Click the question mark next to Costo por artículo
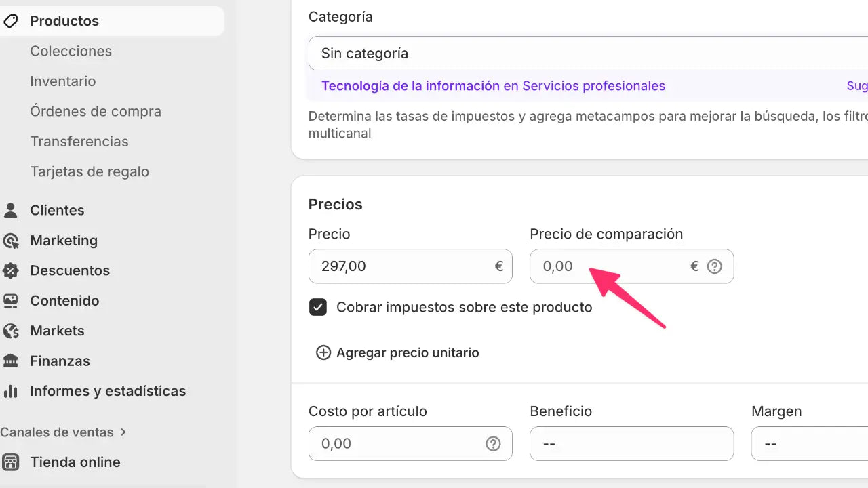The height and width of the screenshot is (488, 868). pyautogui.click(x=493, y=443)
